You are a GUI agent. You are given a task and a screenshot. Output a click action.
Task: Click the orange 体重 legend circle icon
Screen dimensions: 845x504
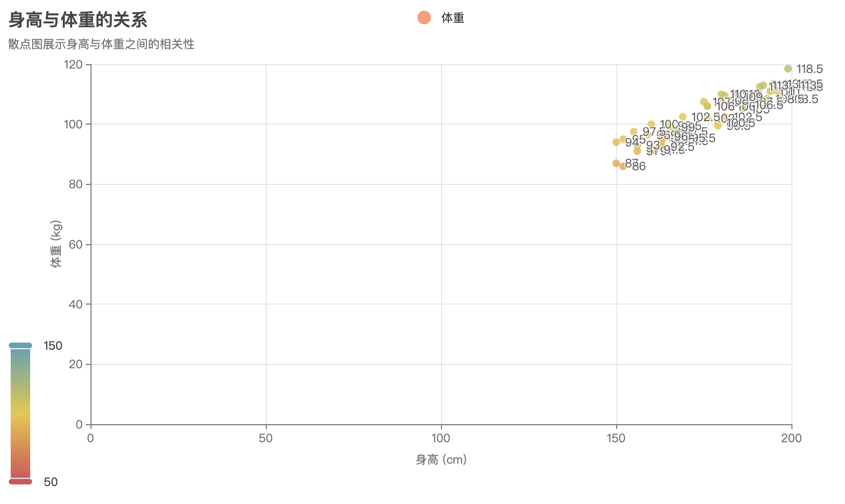tap(424, 18)
